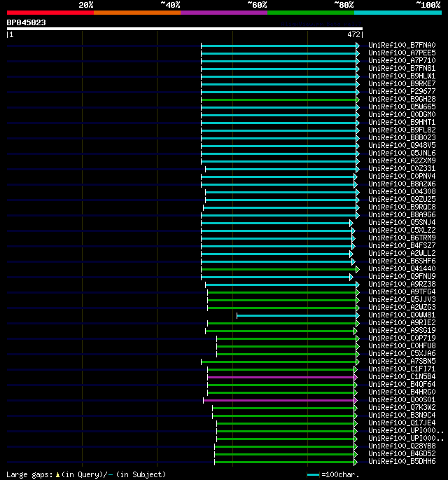The image size is (448, 480).
Task: Click the white query sequence bar
Action: (x=185, y=29)
